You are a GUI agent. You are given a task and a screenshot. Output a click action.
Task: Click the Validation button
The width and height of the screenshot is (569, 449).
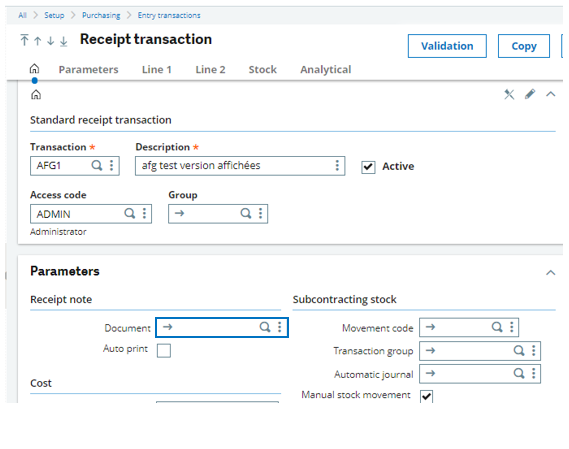pos(447,46)
